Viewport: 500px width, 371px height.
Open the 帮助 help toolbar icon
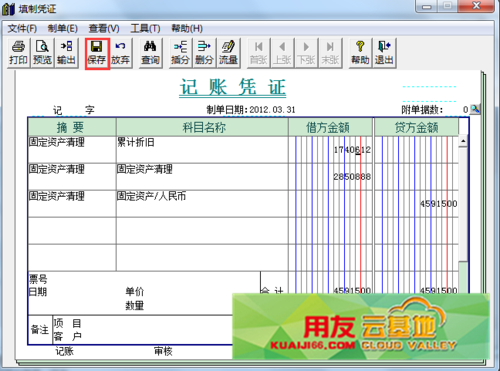pyautogui.click(x=360, y=53)
